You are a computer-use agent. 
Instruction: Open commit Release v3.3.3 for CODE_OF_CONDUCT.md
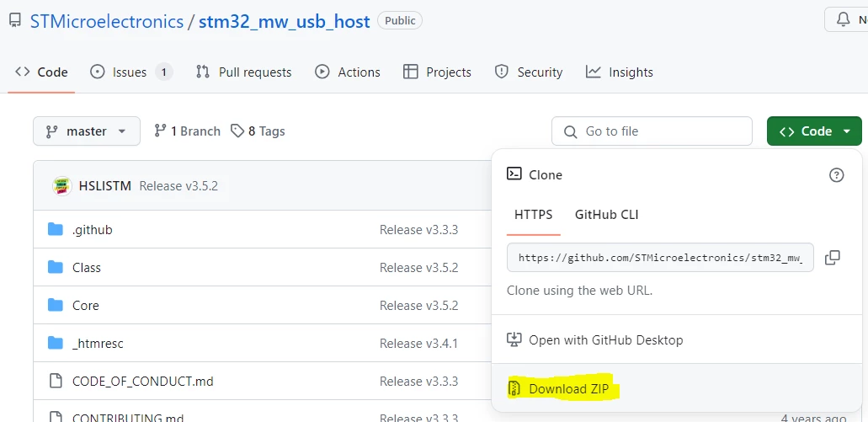coord(418,381)
